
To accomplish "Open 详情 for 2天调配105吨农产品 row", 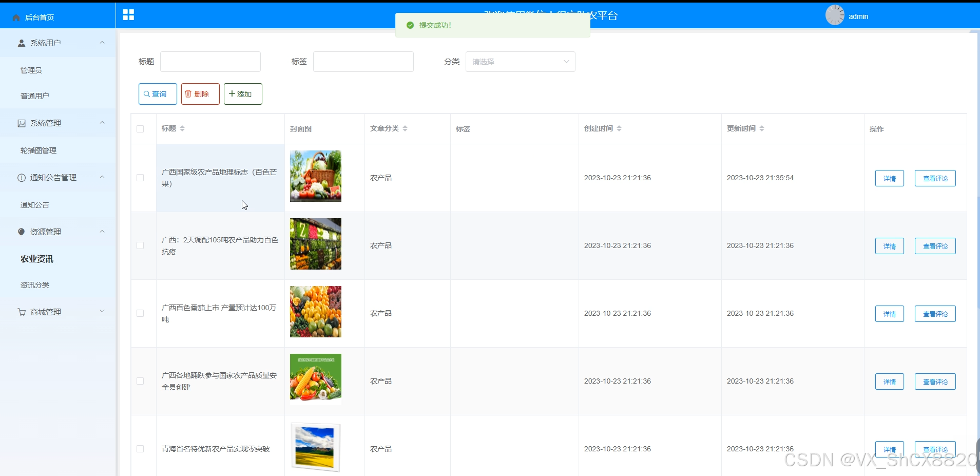I will tap(889, 246).
